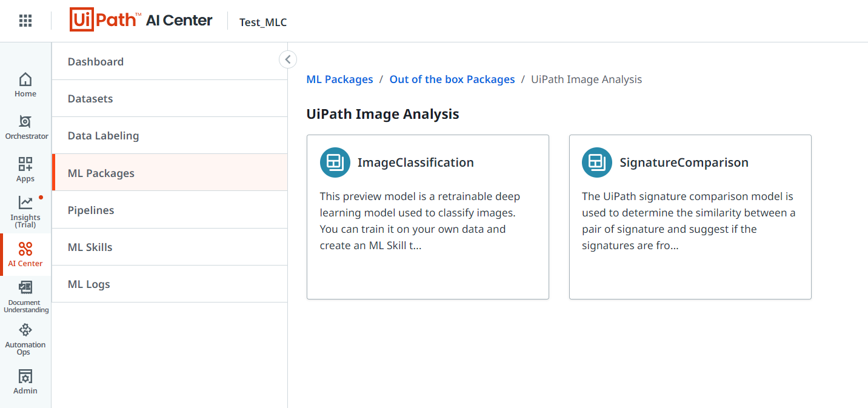The image size is (868, 408).
Task: Select AI Center sidebar icon
Action: (x=25, y=255)
